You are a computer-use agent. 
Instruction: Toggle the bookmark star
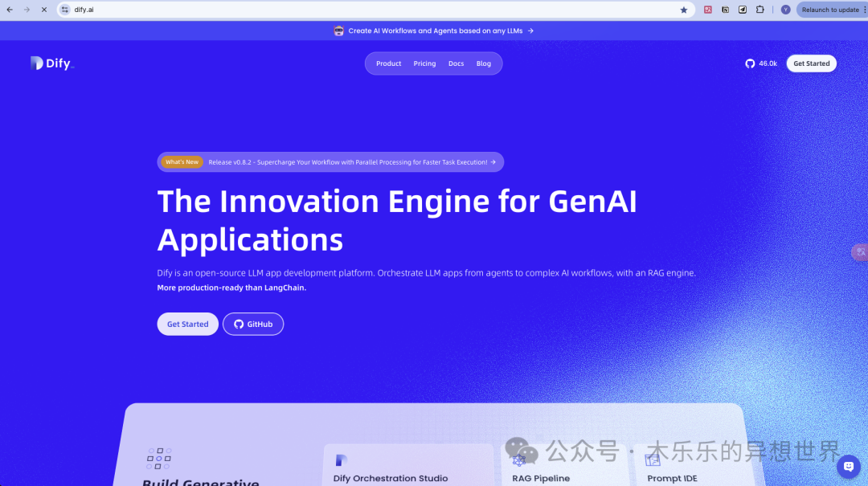[x=684, y=10]
